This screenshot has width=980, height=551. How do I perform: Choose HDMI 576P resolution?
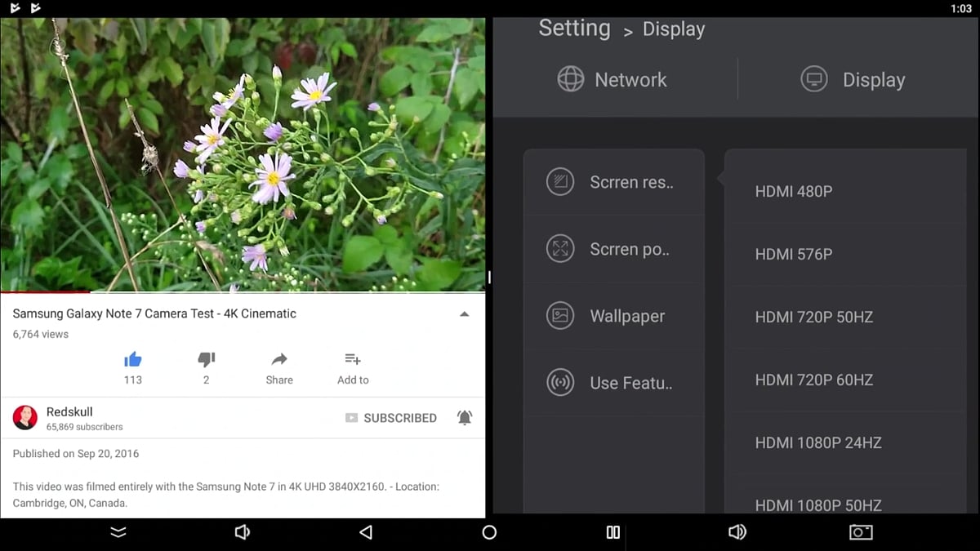pyautogui.click(x=845, y=254)
